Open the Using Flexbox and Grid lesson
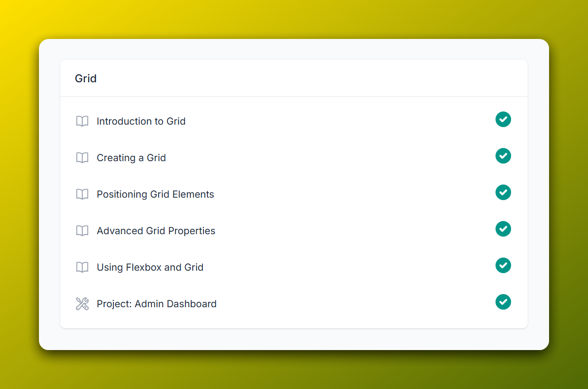This screenshot has width=588, height=389. point(150,267)
